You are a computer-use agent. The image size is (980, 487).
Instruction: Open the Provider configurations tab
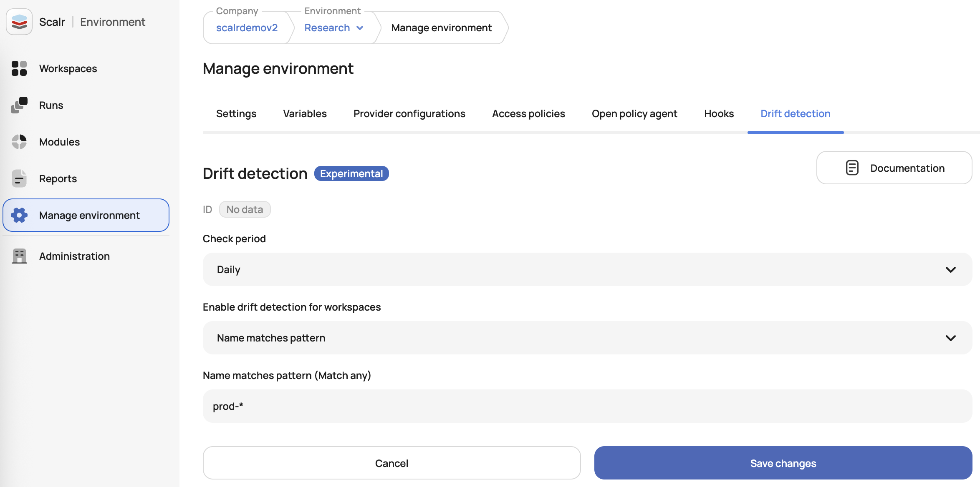pos(409,113)
